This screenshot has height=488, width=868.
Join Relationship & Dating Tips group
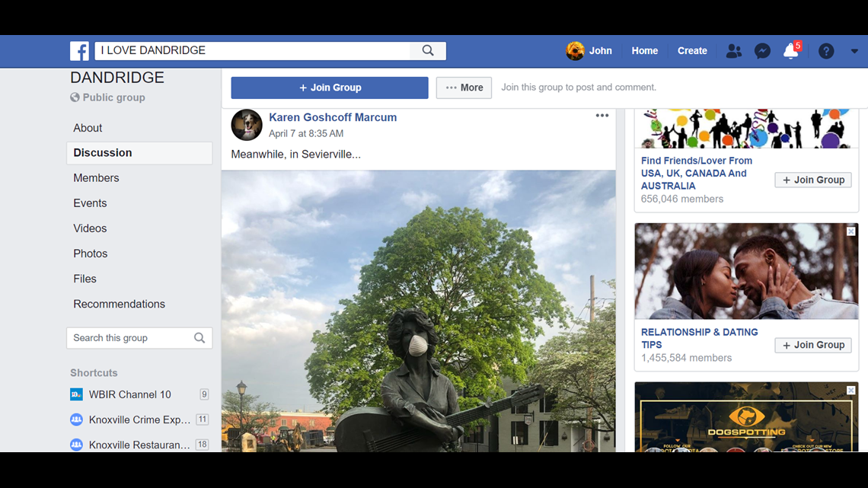coord(812,345)
